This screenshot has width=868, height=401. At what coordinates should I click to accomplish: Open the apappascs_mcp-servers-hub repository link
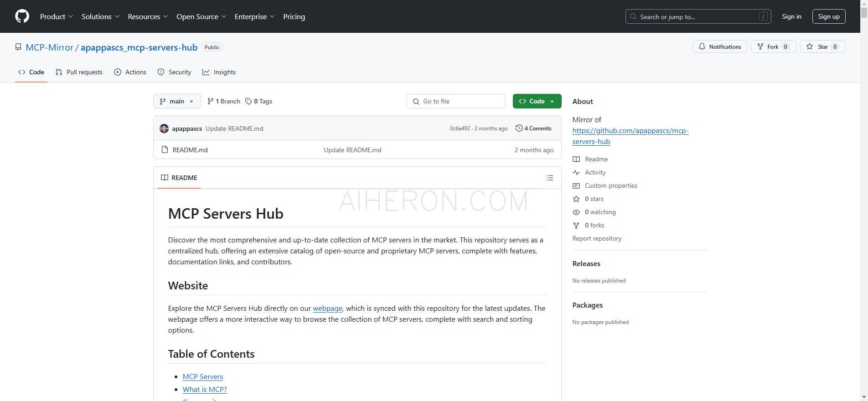click(x=139, y=47)
